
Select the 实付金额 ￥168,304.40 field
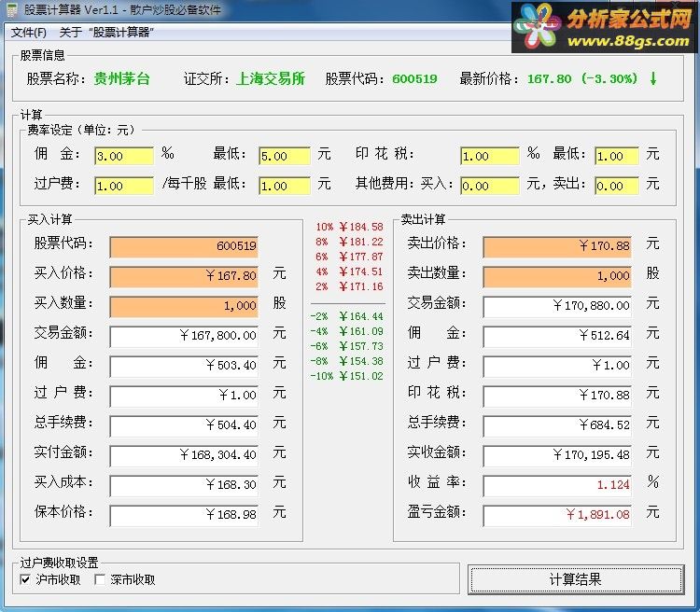(184, 455)
